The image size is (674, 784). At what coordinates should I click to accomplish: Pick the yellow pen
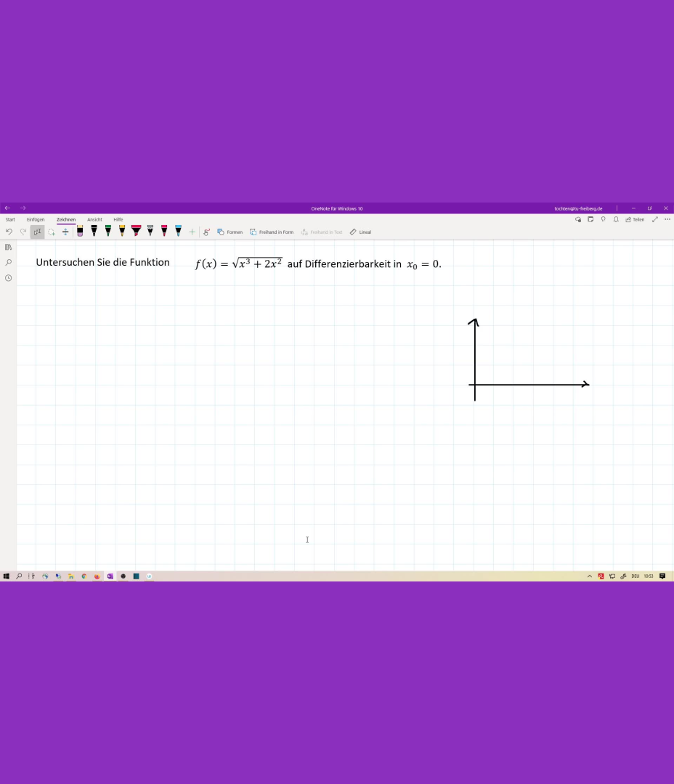click(x=122, y=231)
